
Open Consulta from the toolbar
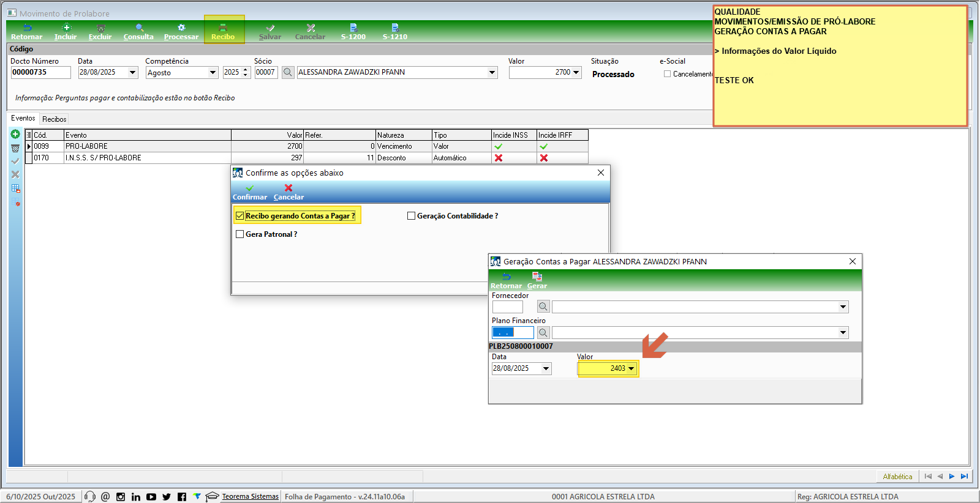(139, 28)
